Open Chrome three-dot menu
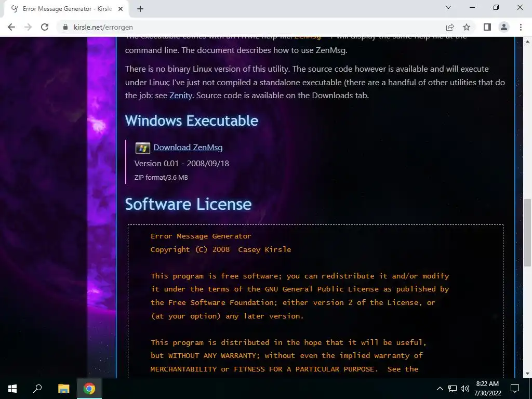Image resolution: width=532 pixels, height=399 pixels. (x=521, y=27)
